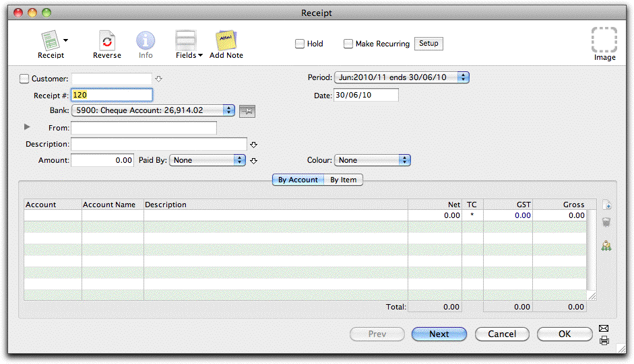Delete line using the trash icon
The height and width of the screenshot is (364, 634).
[x=606, y=222]
